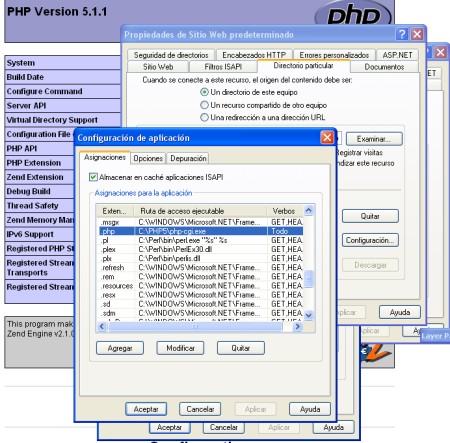Open the Opciones tab

coord(148,158)
